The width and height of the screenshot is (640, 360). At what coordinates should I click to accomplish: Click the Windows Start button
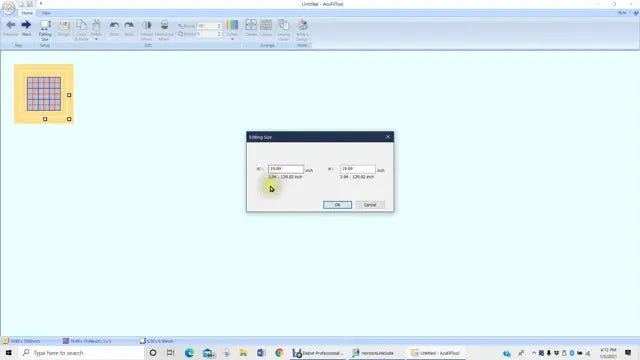coord(9,353)
